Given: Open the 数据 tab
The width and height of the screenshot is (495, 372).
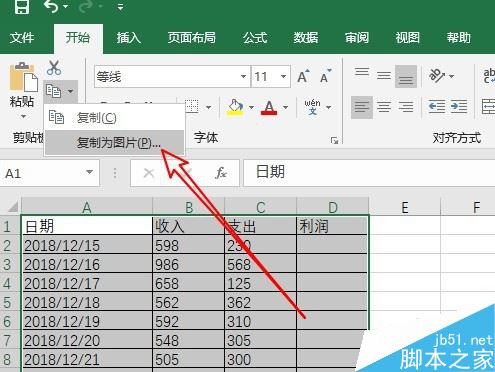Looking at the screenshot, I should 306,38.
